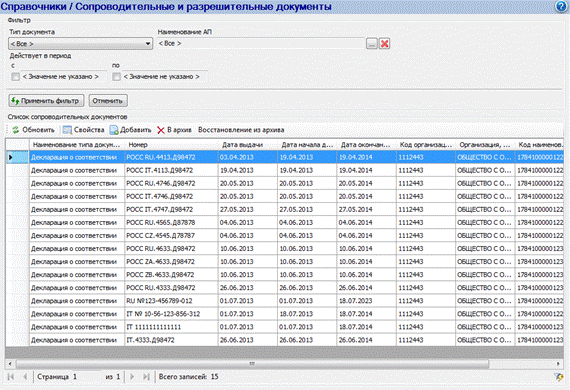Click the filter icon in status bar corner

558,377
